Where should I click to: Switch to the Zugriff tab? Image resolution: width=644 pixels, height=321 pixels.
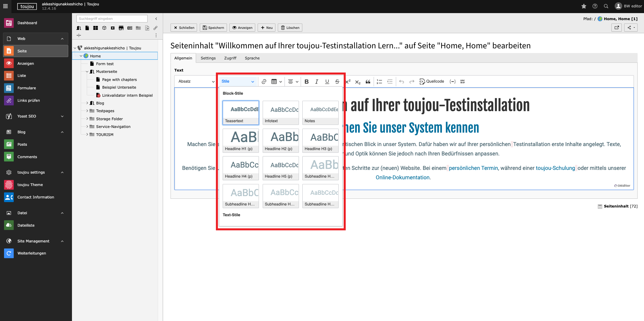(230, 58)
